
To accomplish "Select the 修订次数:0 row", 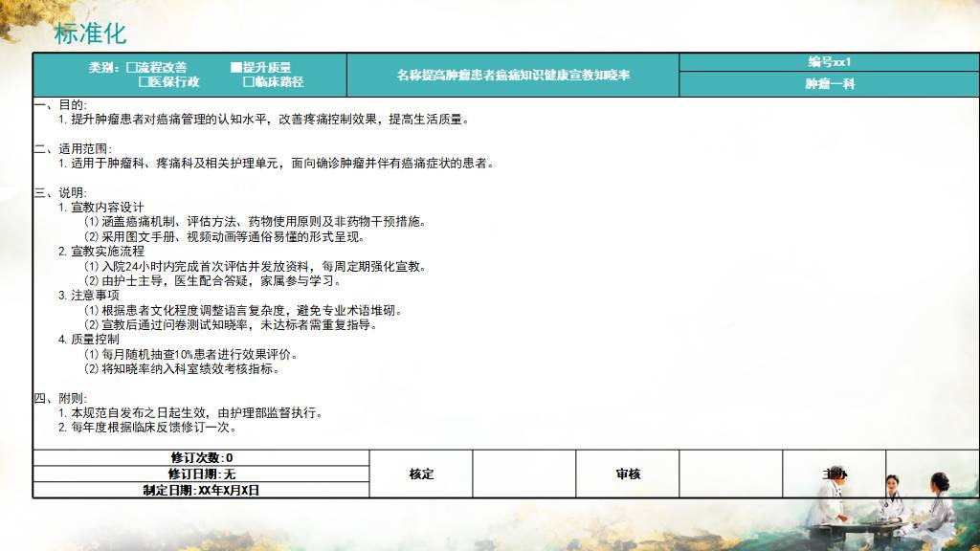I will point(201,457).
